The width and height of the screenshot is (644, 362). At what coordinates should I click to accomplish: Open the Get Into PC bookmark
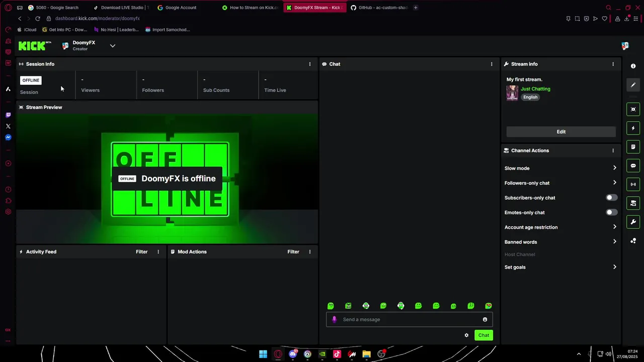65,30
